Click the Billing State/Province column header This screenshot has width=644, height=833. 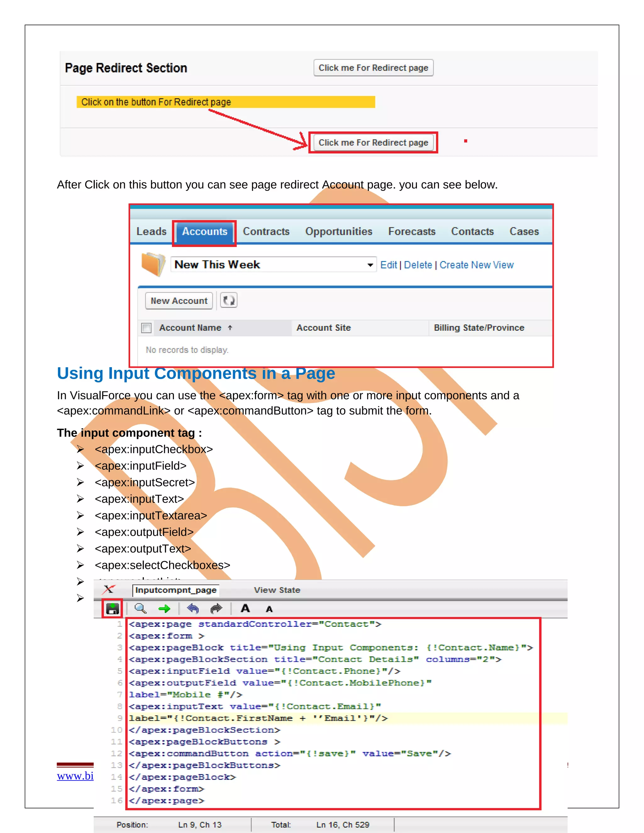coord(479,328)
